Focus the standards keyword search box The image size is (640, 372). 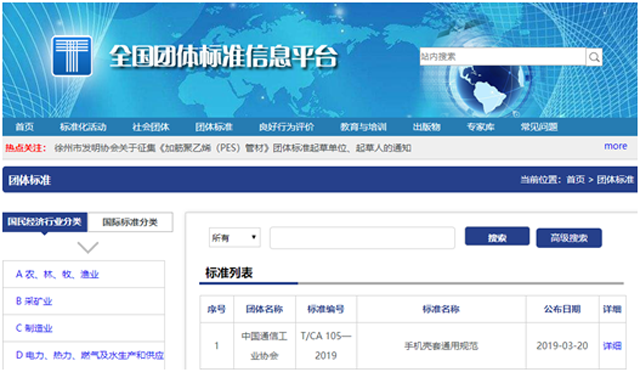[362, 238]
